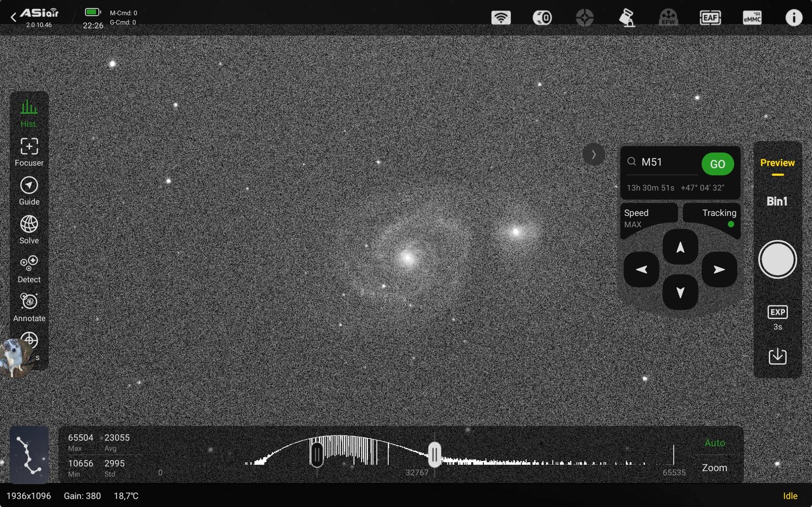Open guide scope crosshair settings icon
Screen dimensions: 812x507
[x=585, y=17]
